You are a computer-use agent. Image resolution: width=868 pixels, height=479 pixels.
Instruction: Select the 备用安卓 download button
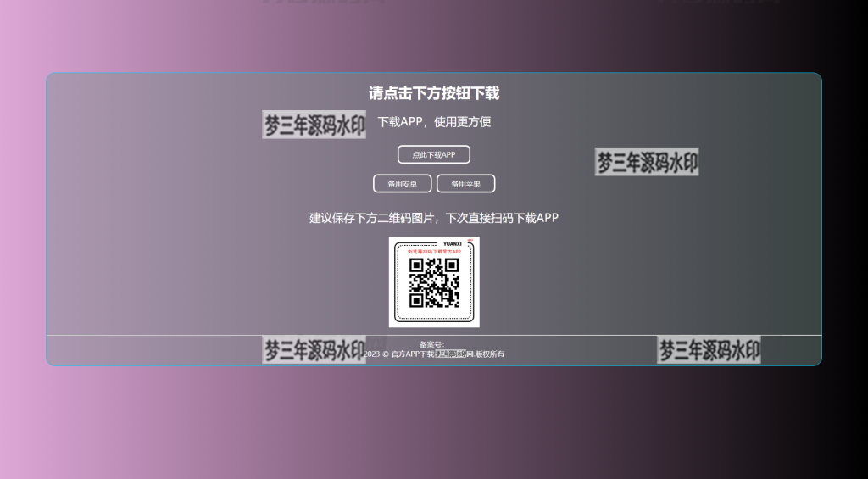point(402,183)
